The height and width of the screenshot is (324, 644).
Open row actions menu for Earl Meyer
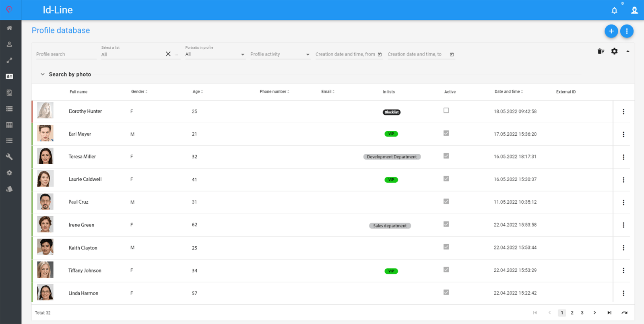coord(623,134)
